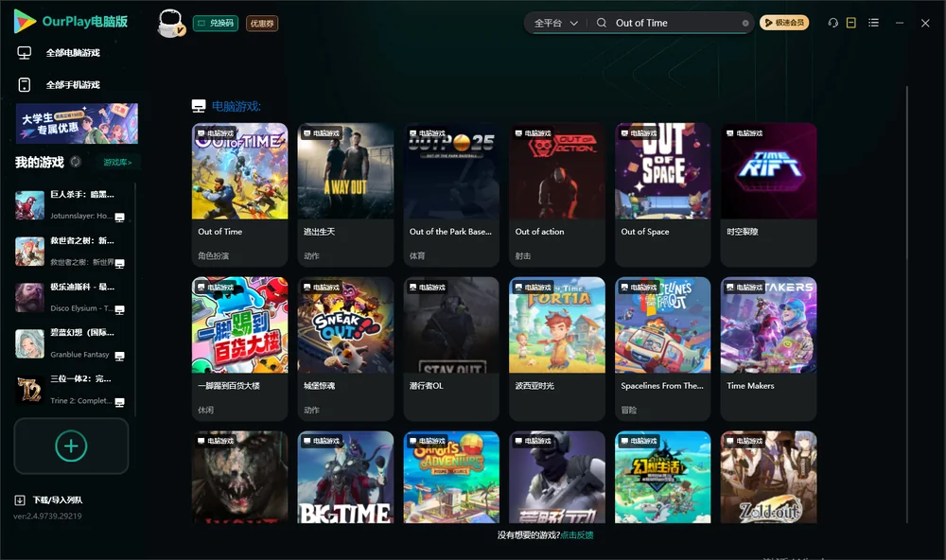Open the 逃出生天 A Way Out card
This screenshot has width=946, height=560.
point(345,194)
